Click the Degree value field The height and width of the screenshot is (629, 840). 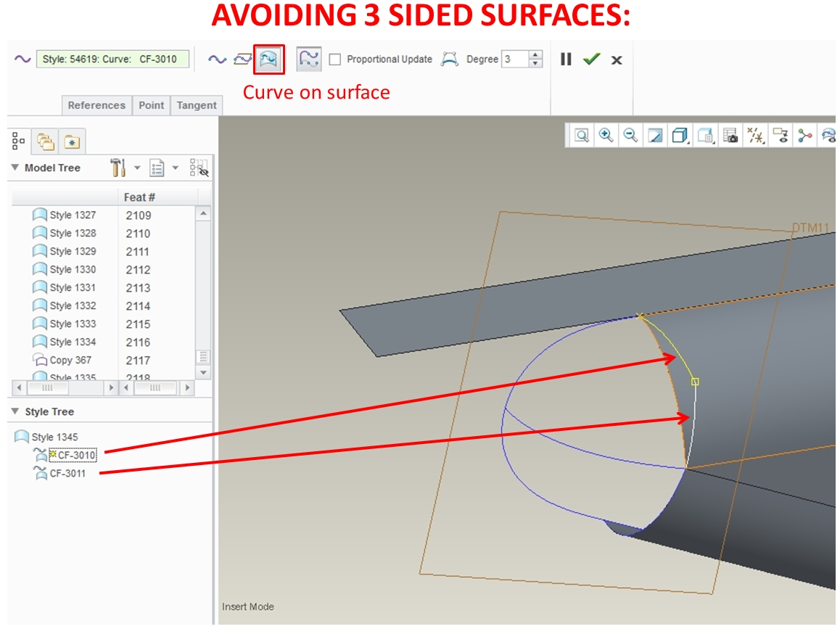(514, 59)
